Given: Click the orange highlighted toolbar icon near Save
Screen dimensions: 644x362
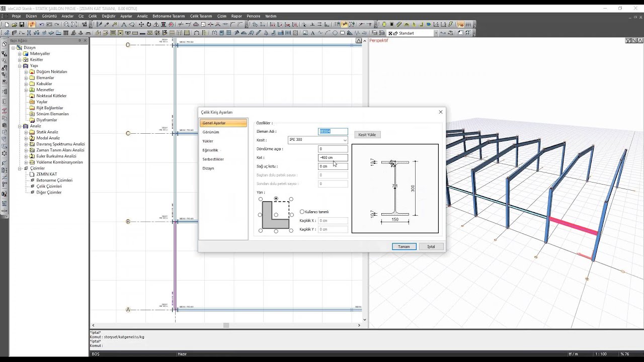Looking at the screenshot, I should 32,24.
